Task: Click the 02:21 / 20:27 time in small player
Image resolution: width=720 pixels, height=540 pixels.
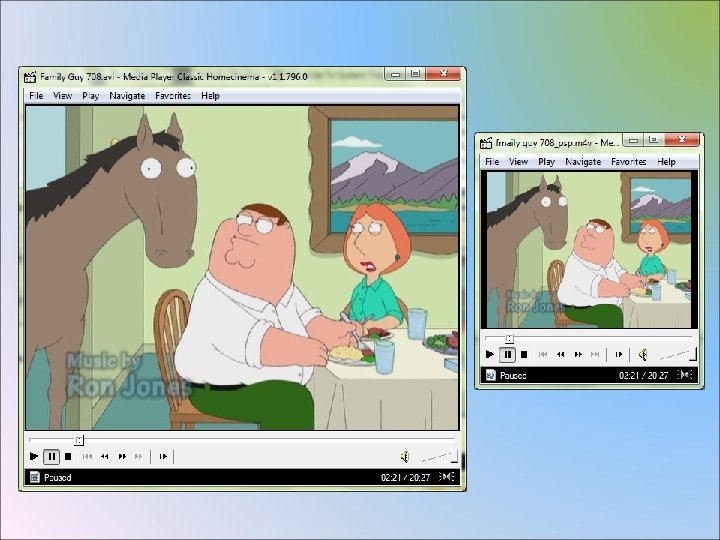Action: [643, 376]
